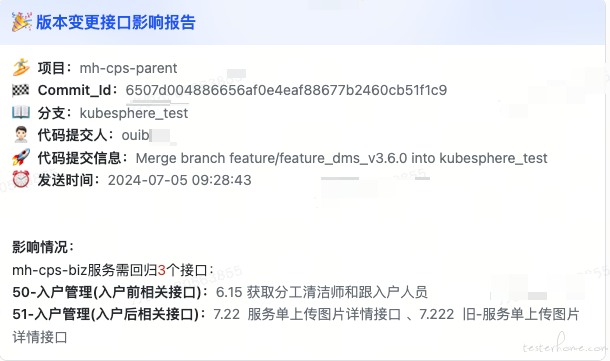This screenshot has height=361, width=610.
Task: Click the branch name kubesphere_test
Action: tap(134, 113)
